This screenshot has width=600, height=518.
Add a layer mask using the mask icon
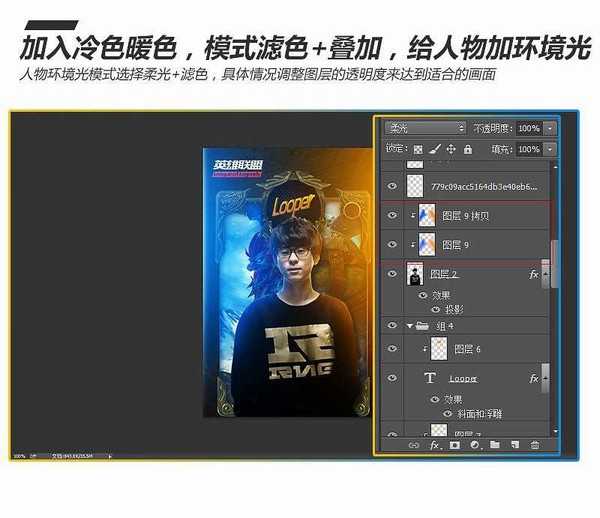(x=455, y=444)
